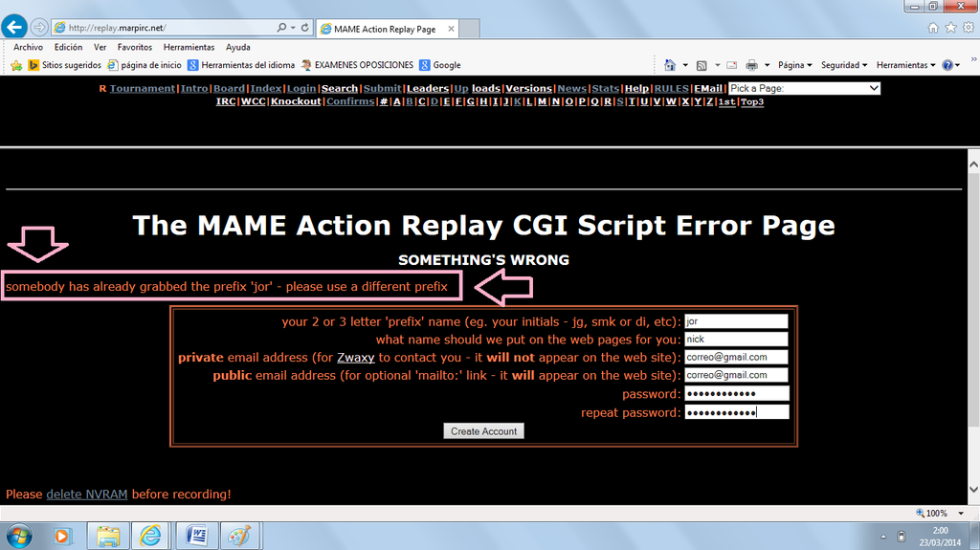Open Windows Start button
The width and height of the screenshot is (980, 550).
pos(19,537)
